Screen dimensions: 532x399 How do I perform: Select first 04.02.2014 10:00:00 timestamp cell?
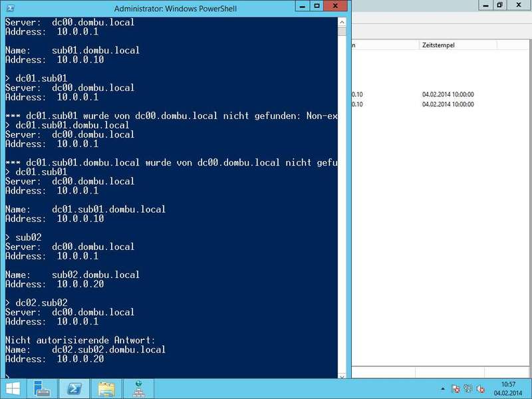point(448,94)
